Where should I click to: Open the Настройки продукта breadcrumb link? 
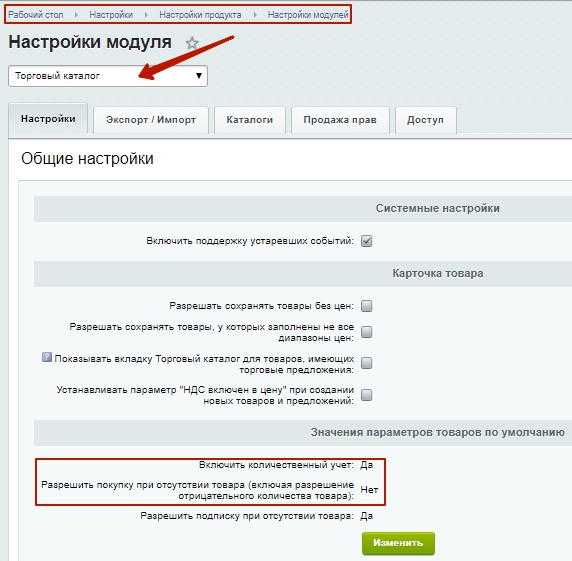click(200, 15)
